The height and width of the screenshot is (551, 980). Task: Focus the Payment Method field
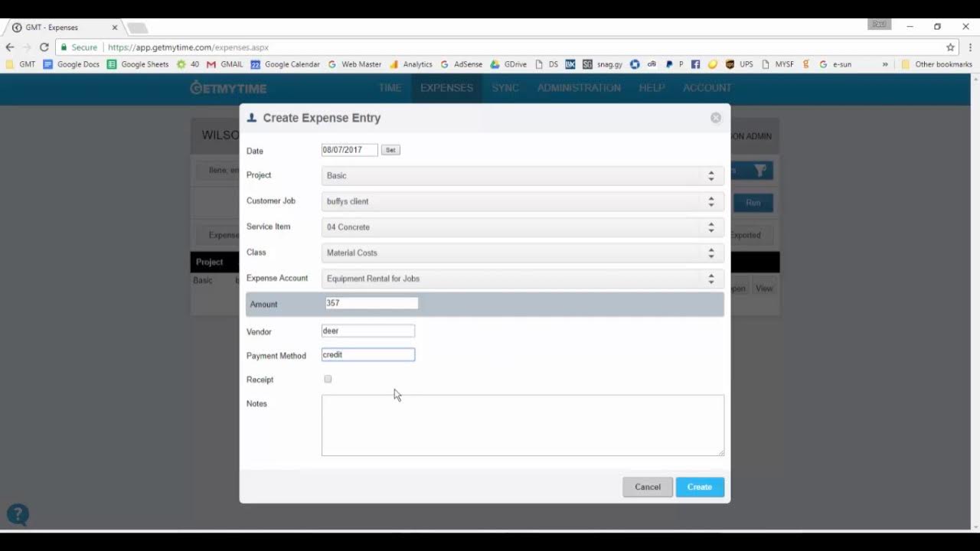[x=368, y=354]
